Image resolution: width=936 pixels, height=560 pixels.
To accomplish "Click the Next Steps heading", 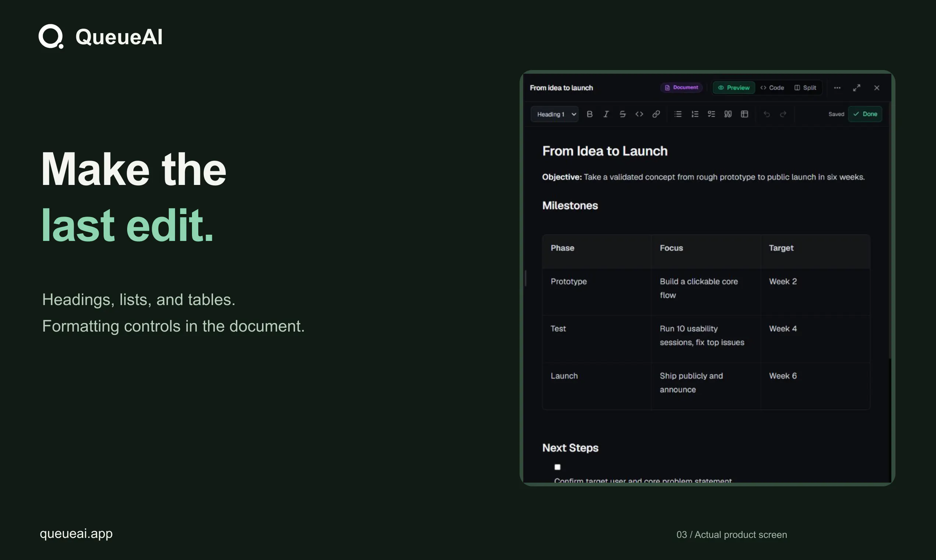I will [570, 448].
